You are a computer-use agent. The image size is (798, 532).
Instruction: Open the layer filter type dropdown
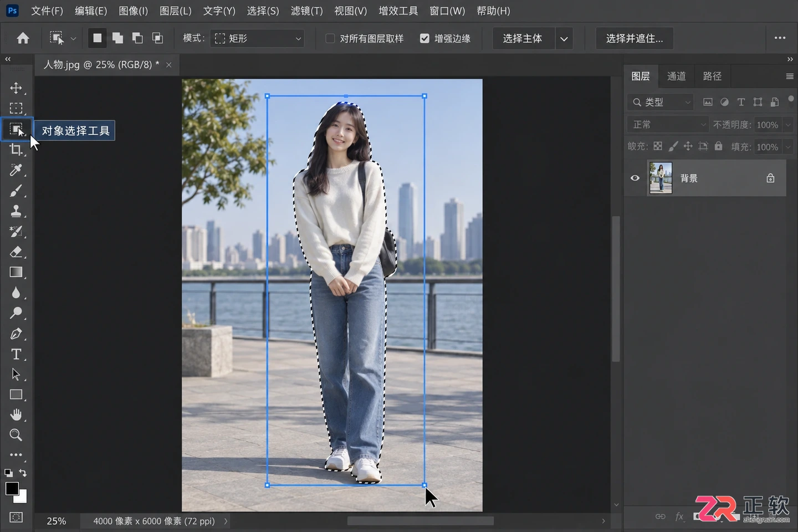[661, 102]
